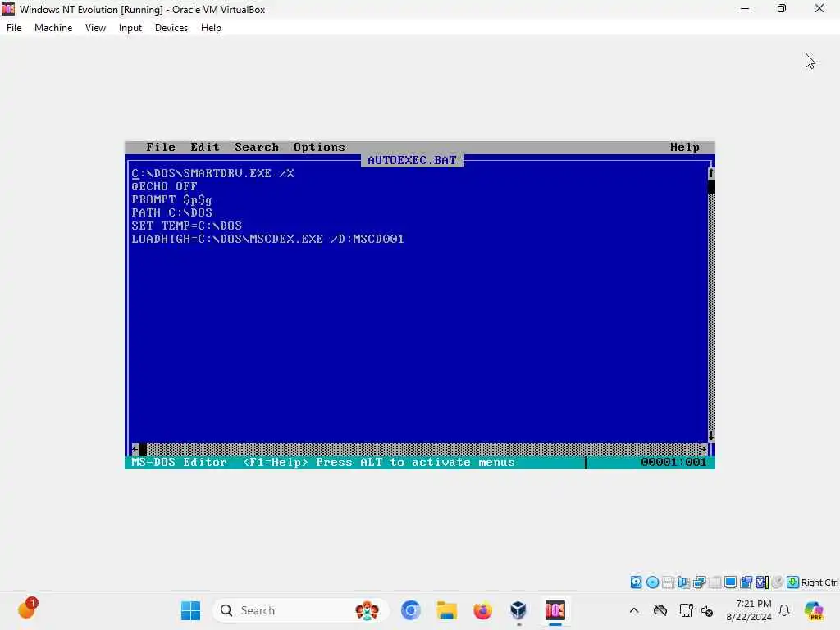Click the recording status icon

click(746, 582)
